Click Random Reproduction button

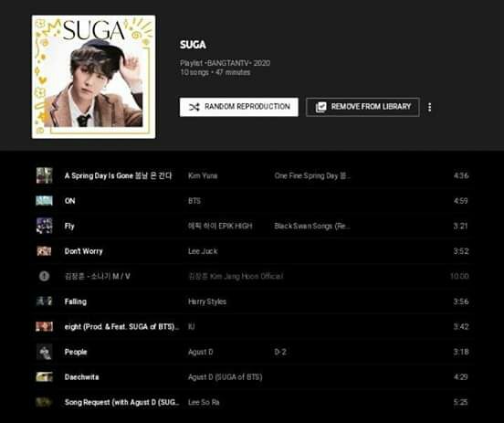click(x=239, y=107)
